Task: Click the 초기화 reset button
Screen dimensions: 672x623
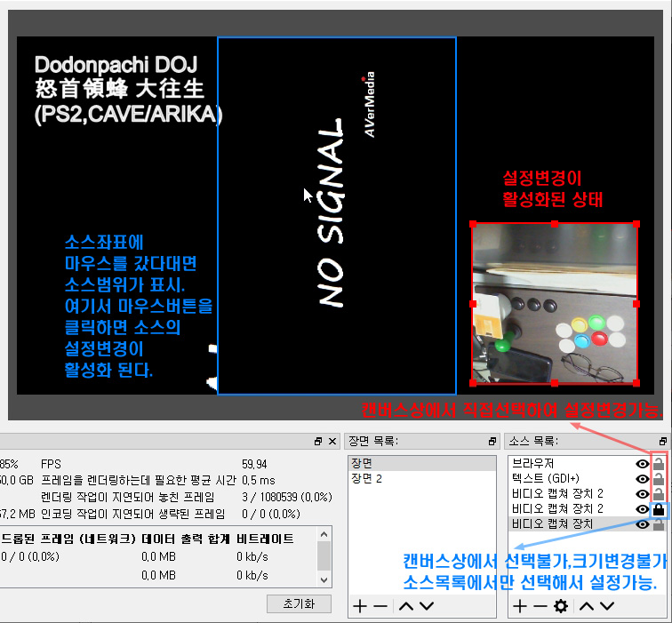Action: [299, 603]
